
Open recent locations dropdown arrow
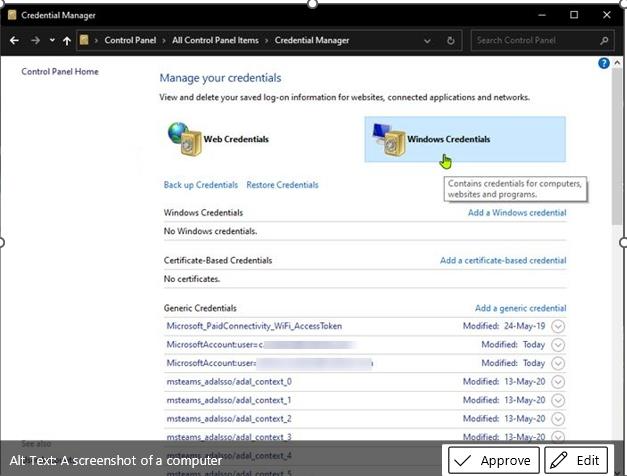(52, 40)
